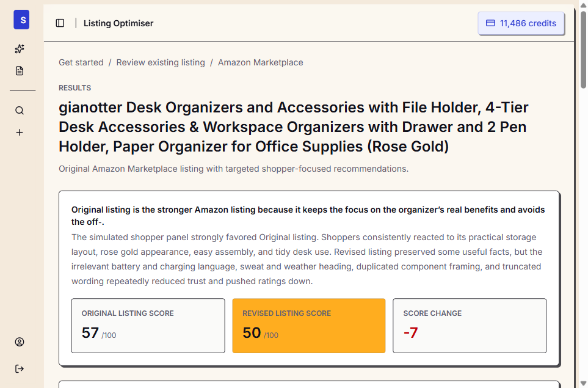The height and width of the screenshot is (388, 588).
Task: Click the Score Change card
Action: (470, 326)
